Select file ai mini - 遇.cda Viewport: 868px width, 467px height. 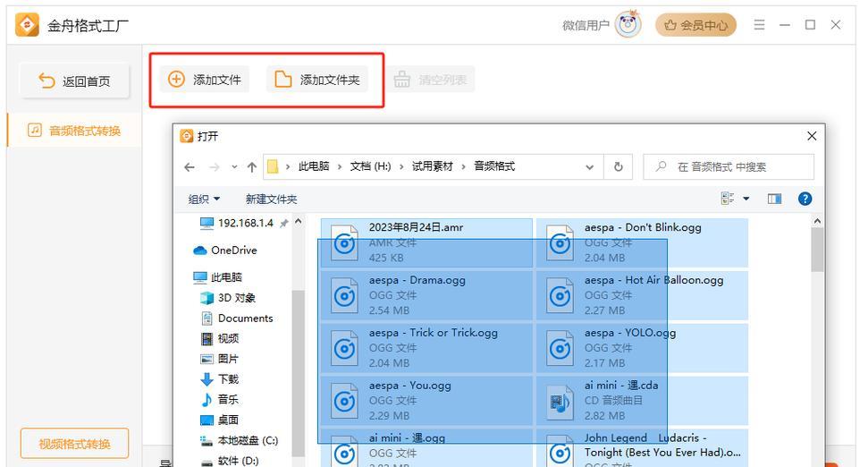(x=642, y=401)
